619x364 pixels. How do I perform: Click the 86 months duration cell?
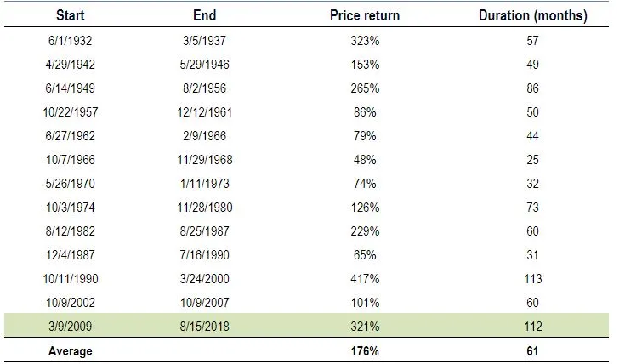click(532, 88)
